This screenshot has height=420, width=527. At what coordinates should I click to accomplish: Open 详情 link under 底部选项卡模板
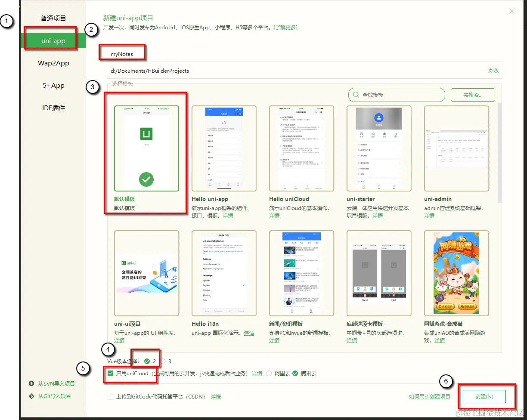click(x=352, y=340)
